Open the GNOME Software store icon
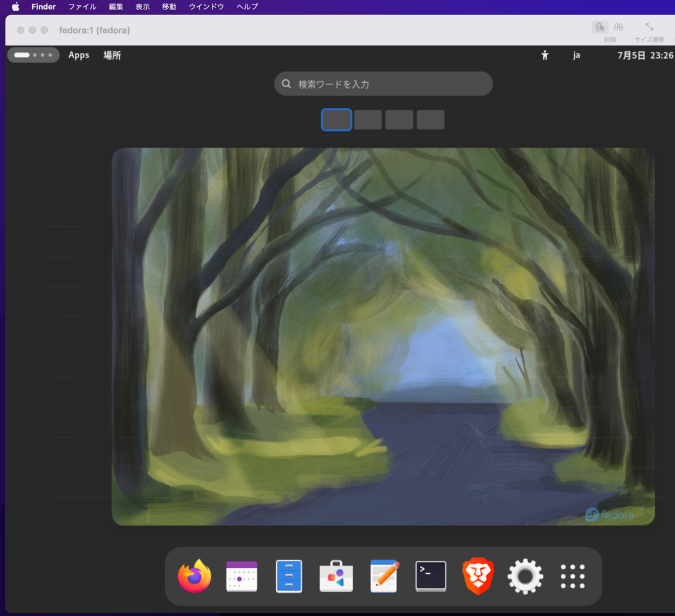This screenshot has height=616, width=675. (x=336, y=576)
